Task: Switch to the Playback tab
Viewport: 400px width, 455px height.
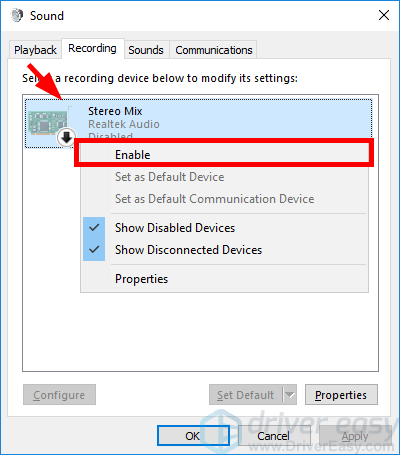Action: (35, 50)
